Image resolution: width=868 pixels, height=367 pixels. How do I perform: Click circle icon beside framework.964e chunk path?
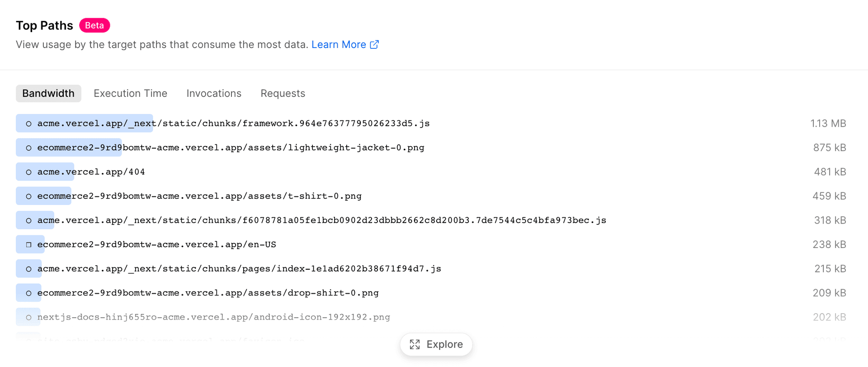pos(28,124)
